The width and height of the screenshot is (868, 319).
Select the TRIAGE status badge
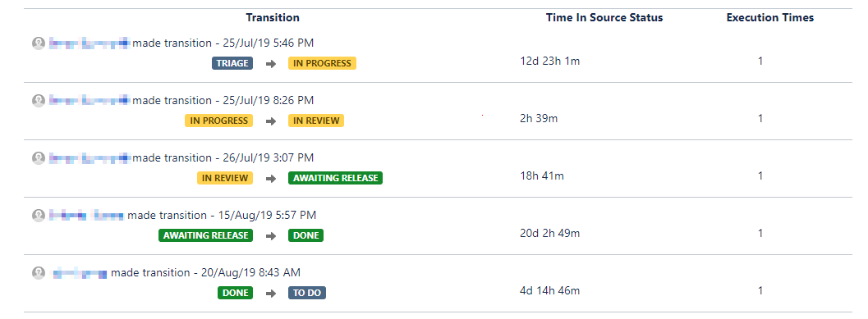232,63
